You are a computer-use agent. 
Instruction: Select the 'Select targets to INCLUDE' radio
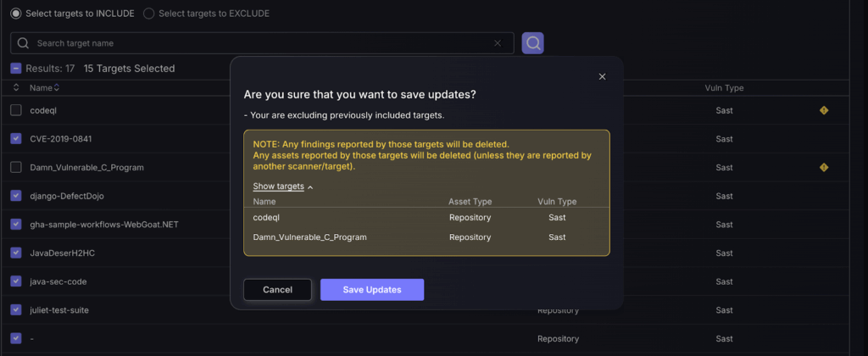(15, 14)
